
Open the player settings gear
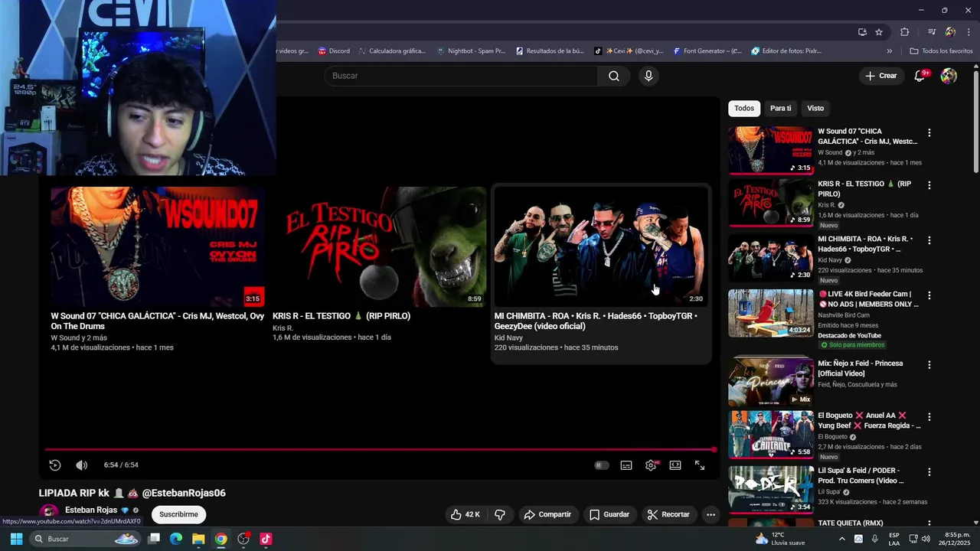pyautogui.click(x=651, y=465)
